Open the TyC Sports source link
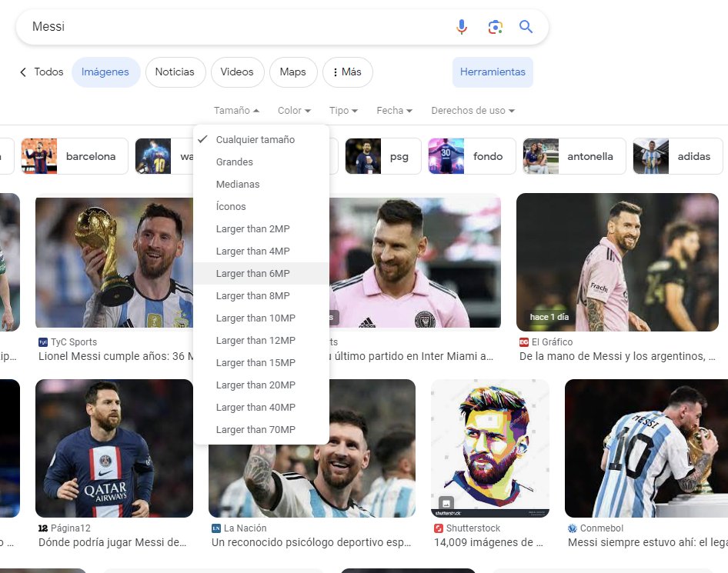728x573 pixels. [68, 342]
